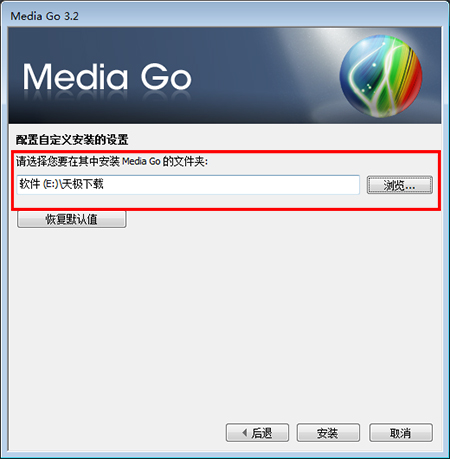
Task: Click the 浏览... browse button
Action: [400, 185]
